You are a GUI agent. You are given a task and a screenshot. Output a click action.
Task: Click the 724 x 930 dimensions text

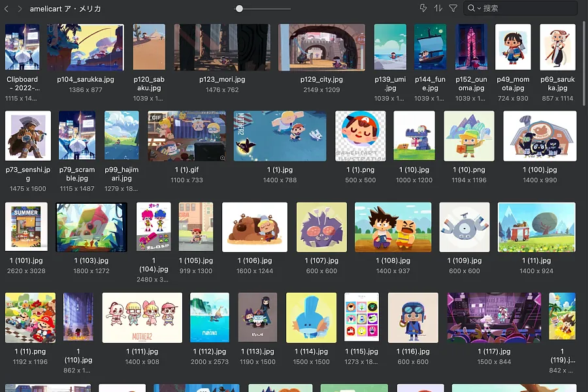[x=513, y=98]
